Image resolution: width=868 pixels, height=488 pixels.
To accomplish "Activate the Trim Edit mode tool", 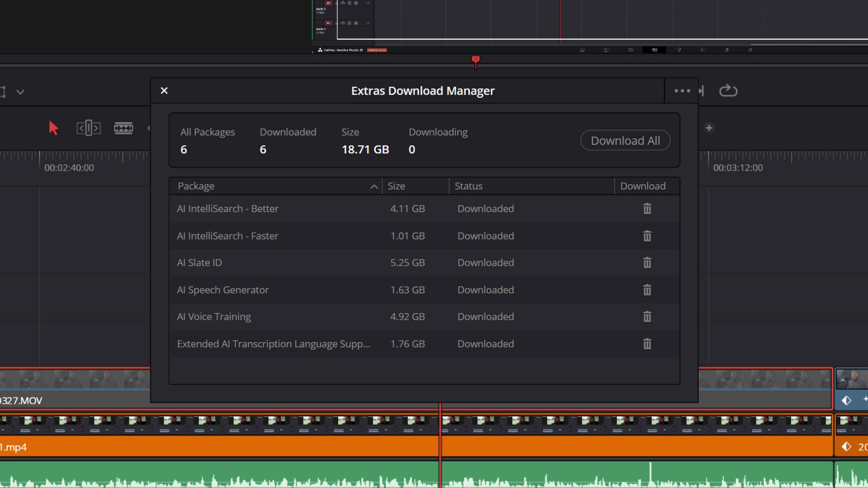I will point(88,128).
